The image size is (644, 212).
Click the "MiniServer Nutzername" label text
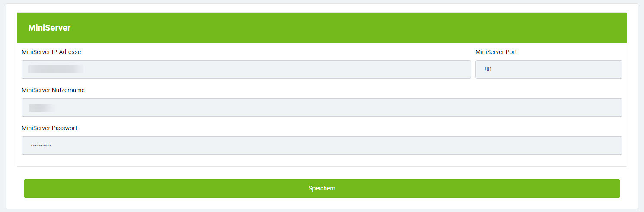click(x=53, y=90)
